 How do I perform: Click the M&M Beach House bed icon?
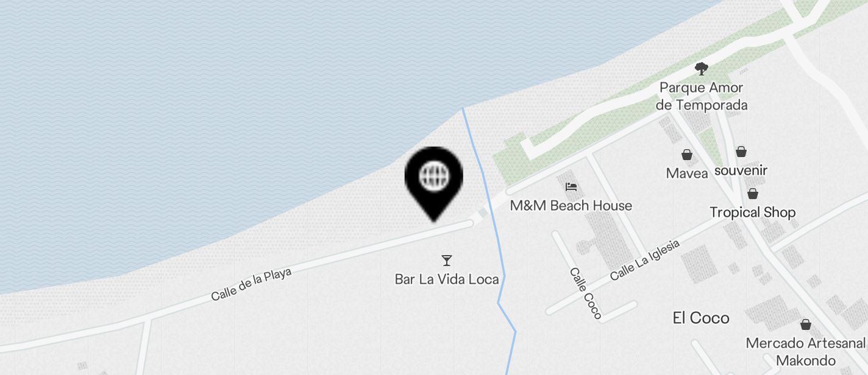[571, 186]
